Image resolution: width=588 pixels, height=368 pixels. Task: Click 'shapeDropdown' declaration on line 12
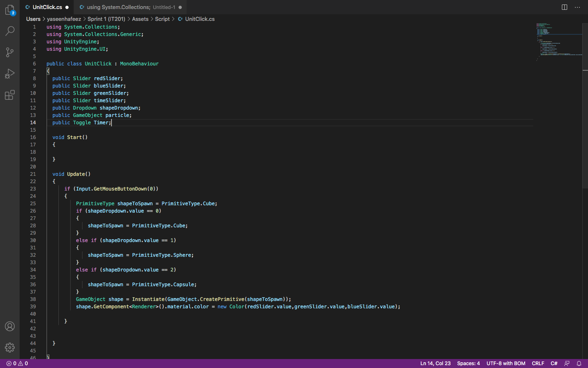[119, 108]
